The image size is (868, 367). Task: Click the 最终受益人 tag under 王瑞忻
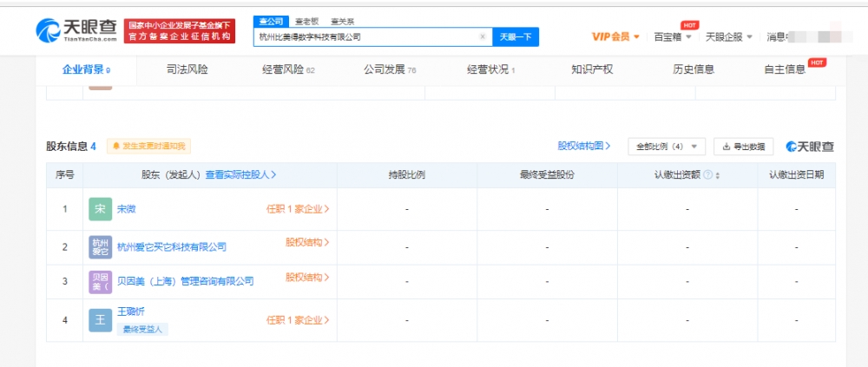coord(142,330)
